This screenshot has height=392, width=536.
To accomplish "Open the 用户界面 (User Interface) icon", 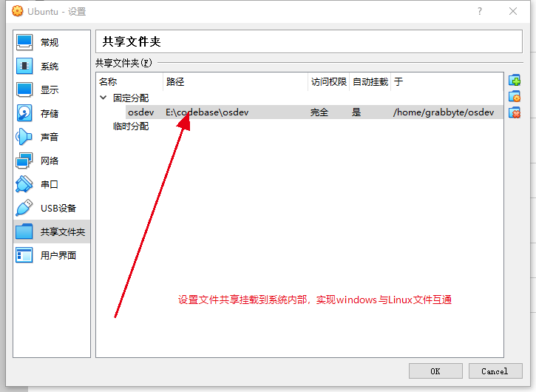I will click(24, 255).
